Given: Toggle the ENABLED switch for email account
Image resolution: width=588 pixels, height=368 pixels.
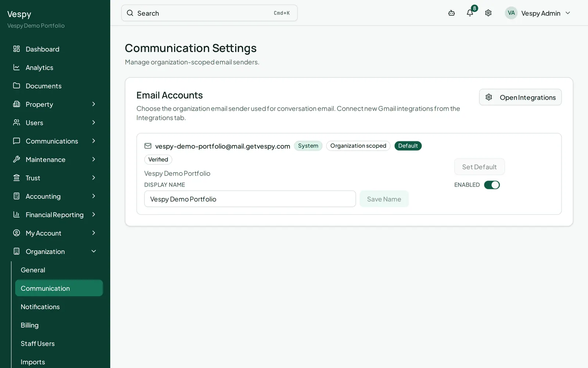Looking at the screenshot, I should (x=492, y=185).
